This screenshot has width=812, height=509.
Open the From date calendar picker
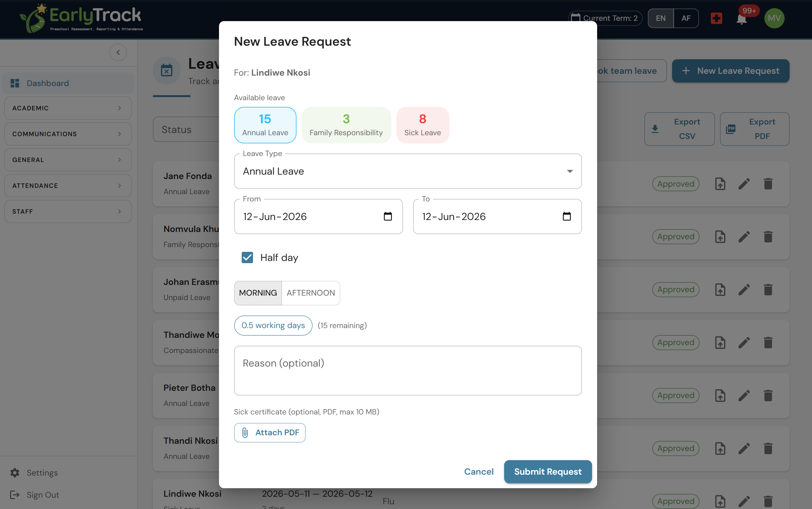388,217
